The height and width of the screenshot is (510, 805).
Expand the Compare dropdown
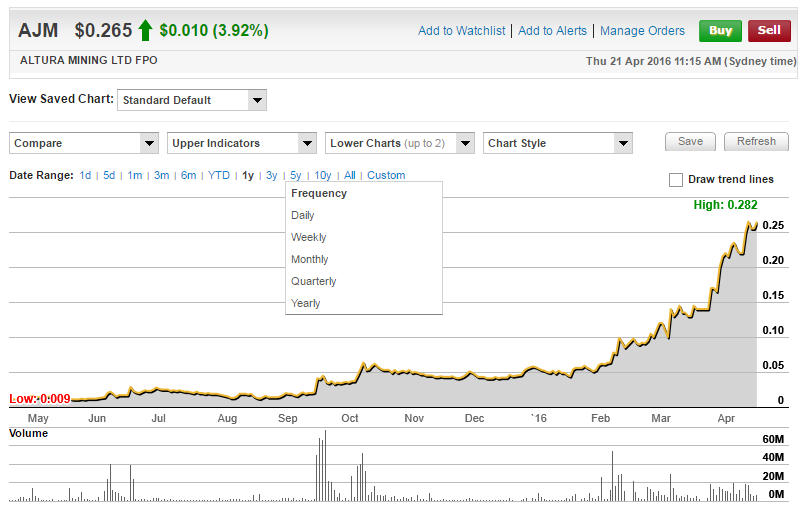(83, 143)
